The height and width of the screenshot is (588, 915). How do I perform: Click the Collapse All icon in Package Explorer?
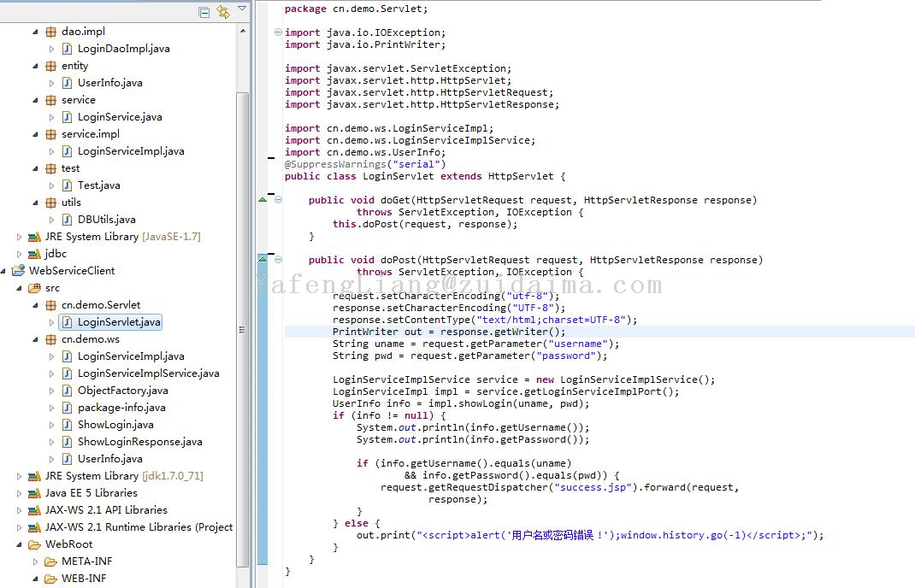point(204,12)
